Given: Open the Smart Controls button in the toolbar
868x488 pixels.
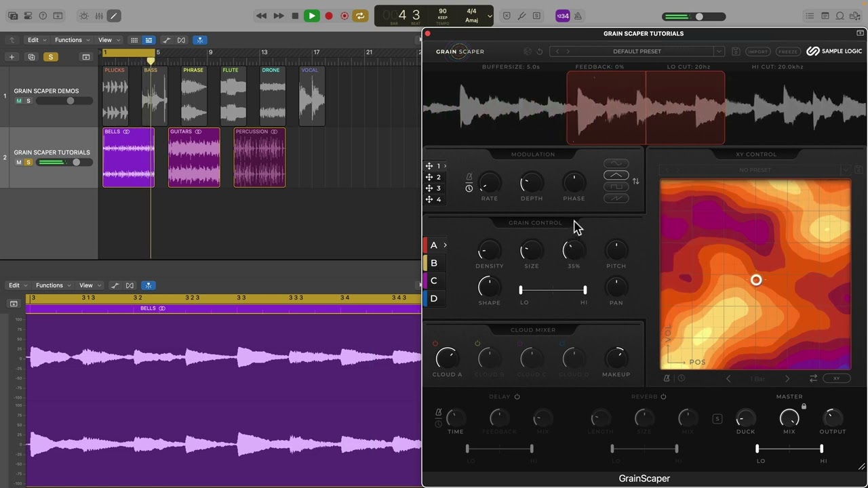Looking at the screenshot, I should coord(84,16).
